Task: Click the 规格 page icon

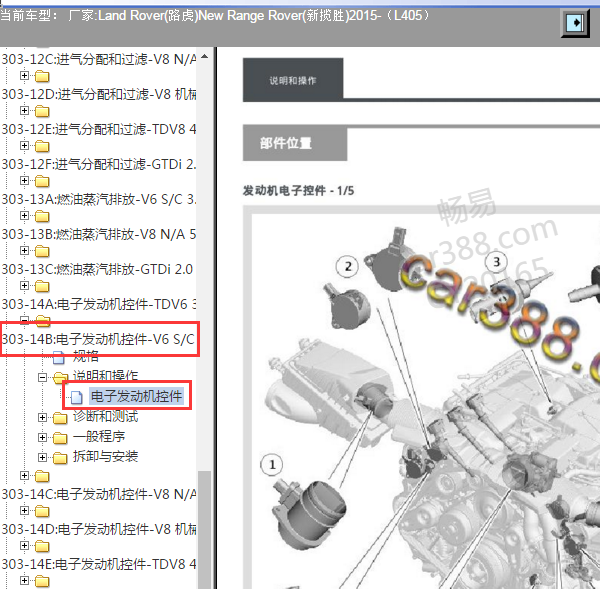Action: pyautogui.click(x=59, y=357)
